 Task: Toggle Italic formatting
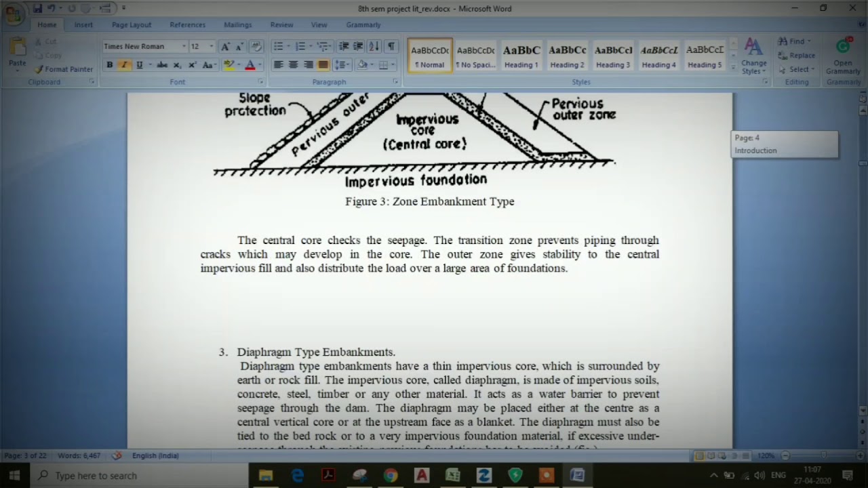coord(124,65)
